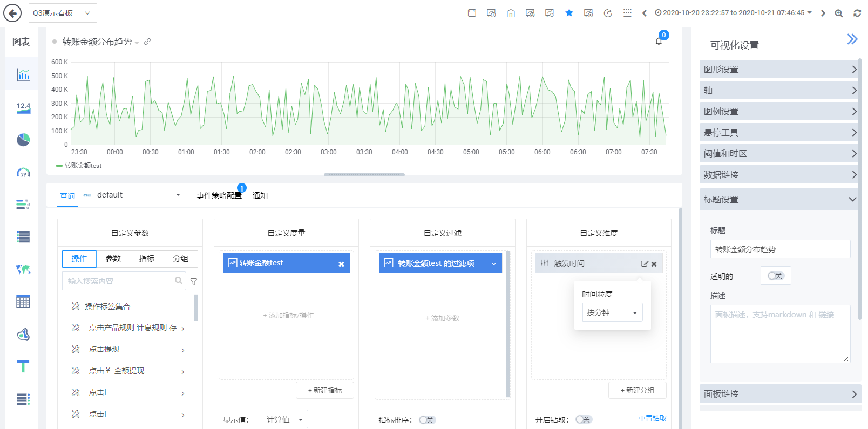
Task: Expand the 图形设置 section
Action: [780, 69]
